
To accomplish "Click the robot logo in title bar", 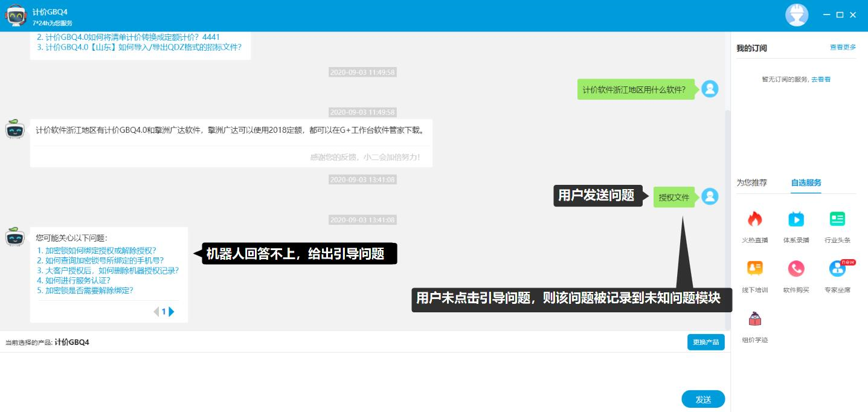I will point(16,15).
